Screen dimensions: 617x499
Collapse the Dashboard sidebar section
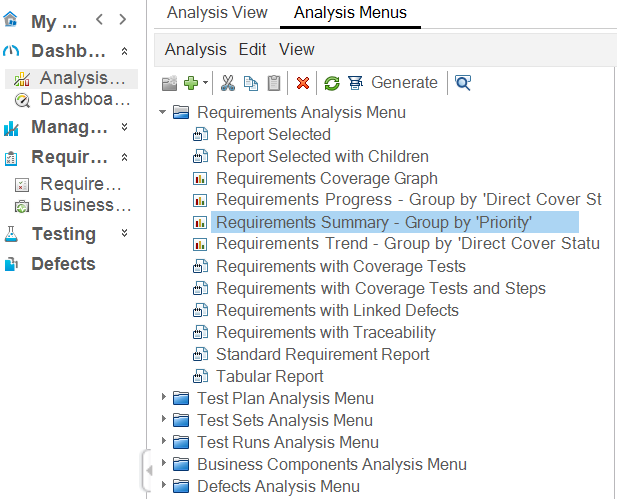124,51
